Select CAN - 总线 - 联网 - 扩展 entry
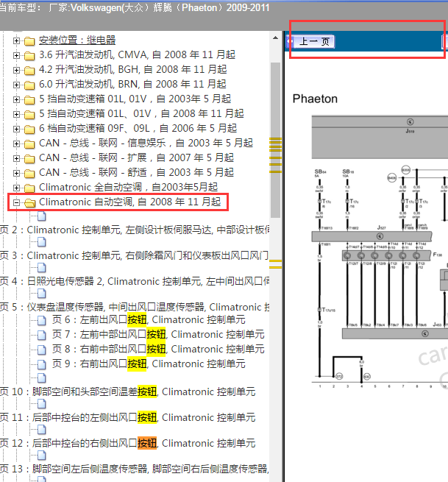The image size is (448, 482). click(x=136, y=158)
